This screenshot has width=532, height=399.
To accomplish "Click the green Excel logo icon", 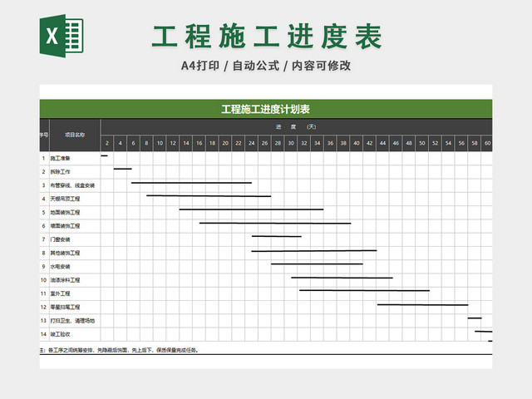I will click(x=62, y=36).
